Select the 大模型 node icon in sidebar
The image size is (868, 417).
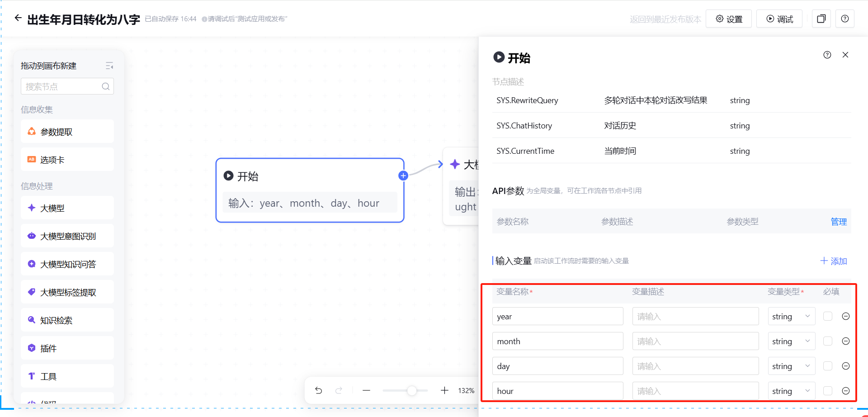tap(32, 208)
